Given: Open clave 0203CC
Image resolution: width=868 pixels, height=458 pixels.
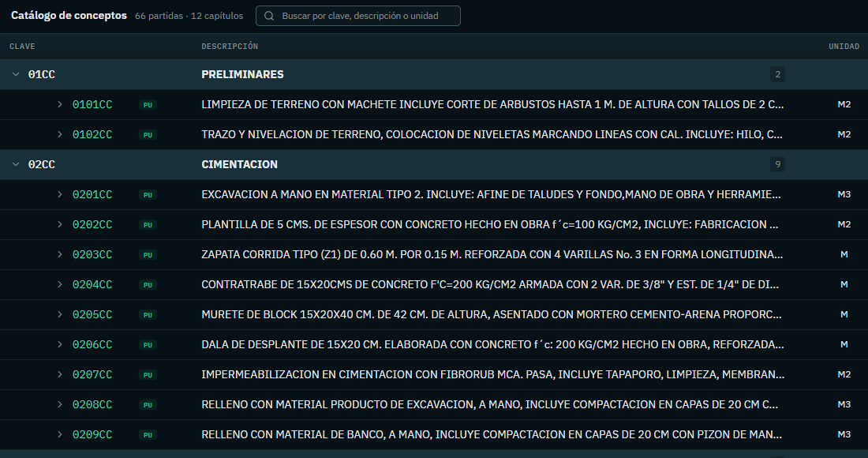Looking at the screenshot, I should point(92,255).
